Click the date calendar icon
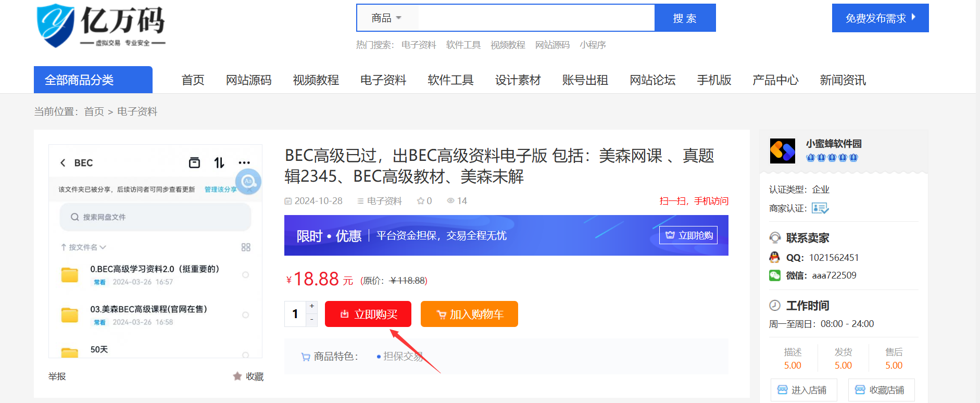Viewport: 980px width, 403px height. click(288, 201)
